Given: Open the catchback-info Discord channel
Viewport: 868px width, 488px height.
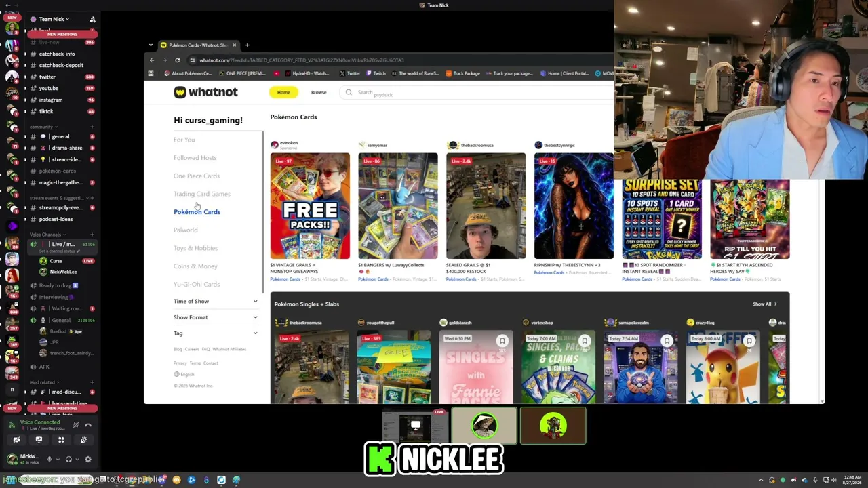Looking at the screenshot, I should 57,54.
